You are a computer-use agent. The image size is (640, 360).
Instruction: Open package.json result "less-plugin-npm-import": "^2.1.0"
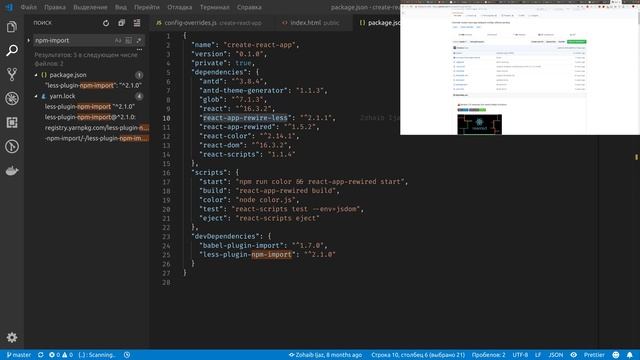click(93, 85)
